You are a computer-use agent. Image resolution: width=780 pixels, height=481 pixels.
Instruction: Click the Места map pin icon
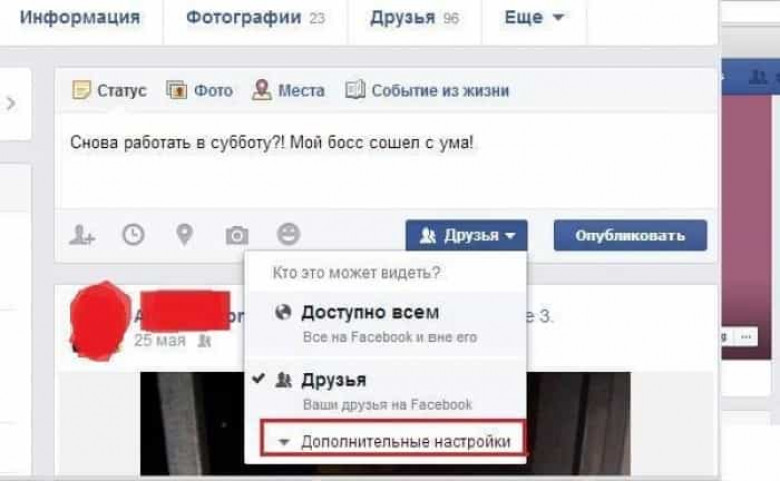[261, 90]
